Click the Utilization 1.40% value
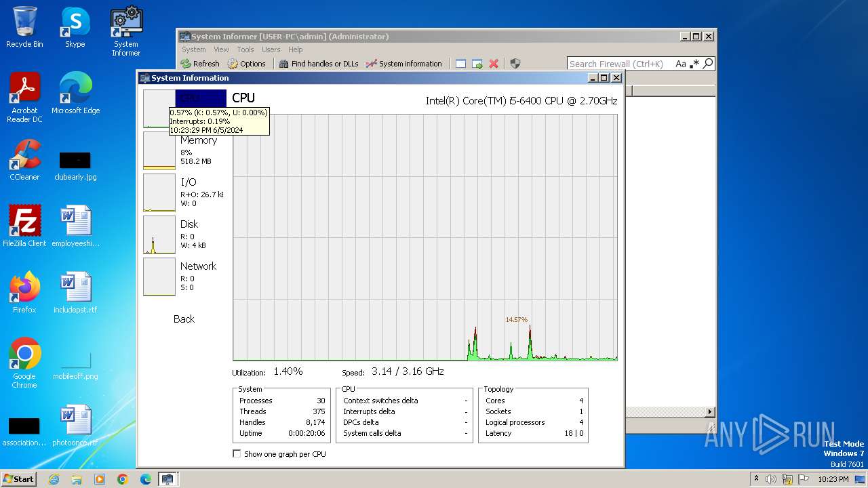This screenshot has height=488, width=868. (x=288, y=371)
